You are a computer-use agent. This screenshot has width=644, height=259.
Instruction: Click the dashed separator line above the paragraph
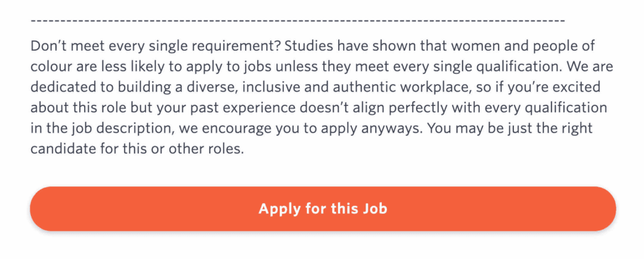pos(298,20)
